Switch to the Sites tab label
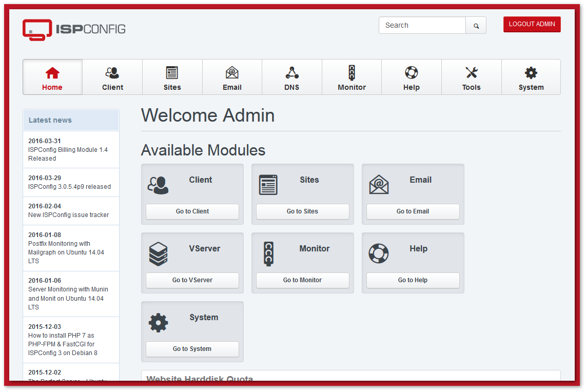Image resolution: width=586 pixels, height=392 pixels. pos(172,87)
